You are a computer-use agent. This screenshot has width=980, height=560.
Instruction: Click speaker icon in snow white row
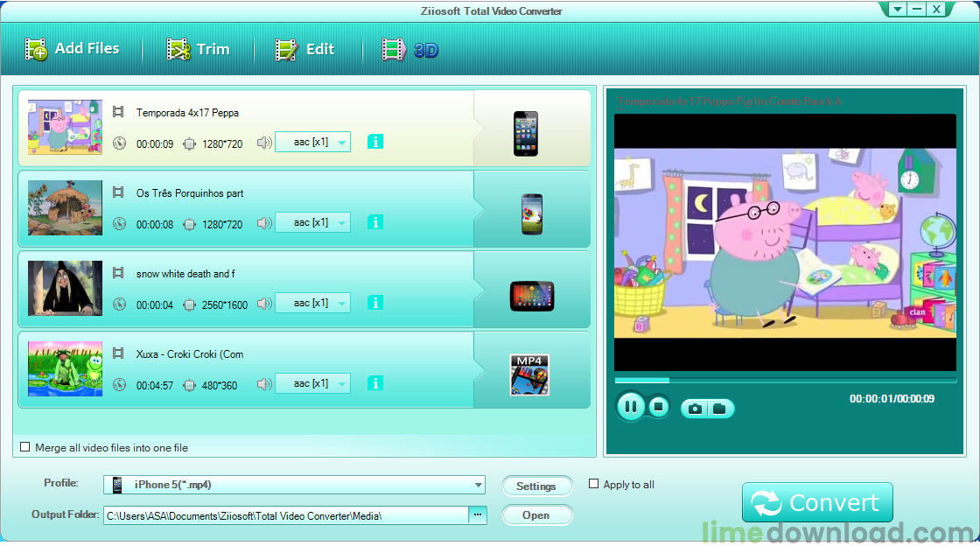(264, 303)
